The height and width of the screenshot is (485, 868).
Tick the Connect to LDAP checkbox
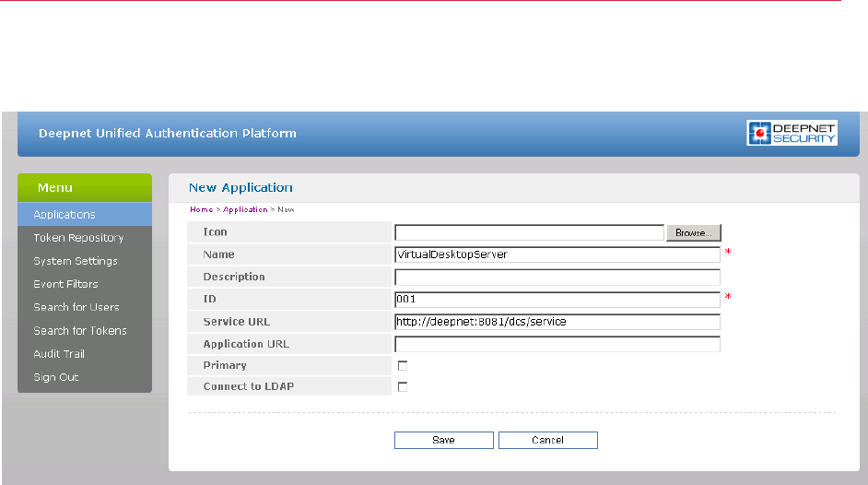pos(403,386)
